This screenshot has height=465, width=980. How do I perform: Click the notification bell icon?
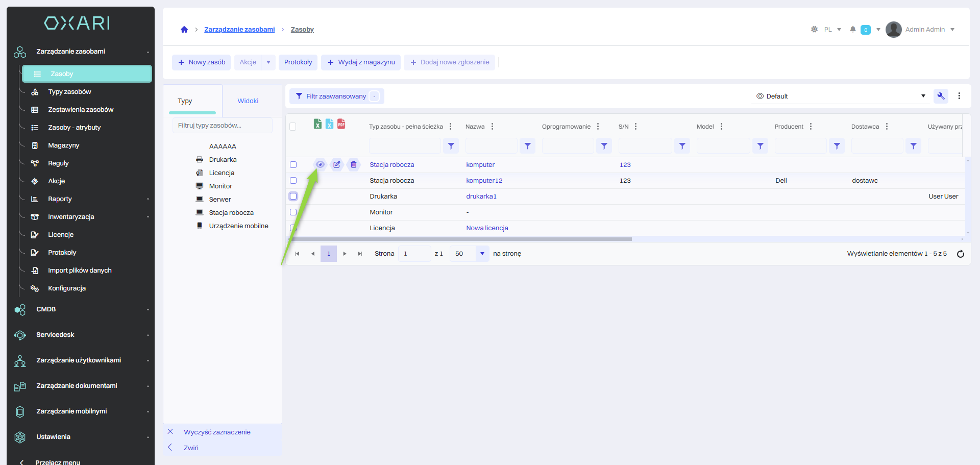[853, 30]
